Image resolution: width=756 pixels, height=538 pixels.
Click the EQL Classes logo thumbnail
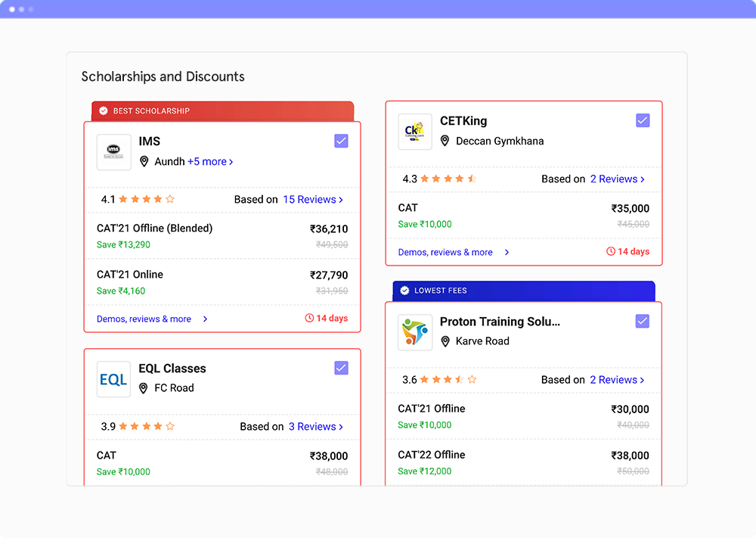[114, 379]
